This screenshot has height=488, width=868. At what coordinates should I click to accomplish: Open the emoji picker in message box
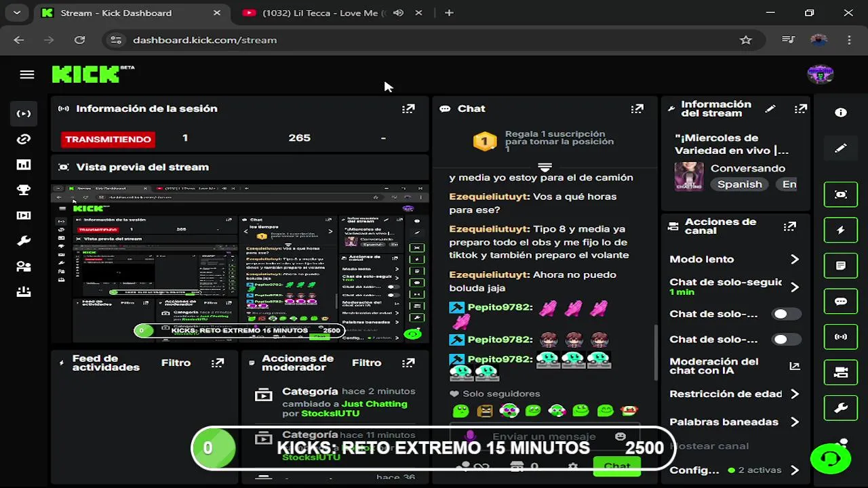tap(620, 436)
